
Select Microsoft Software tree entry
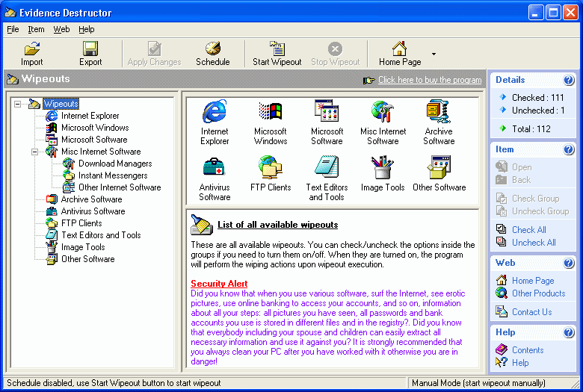94,140
